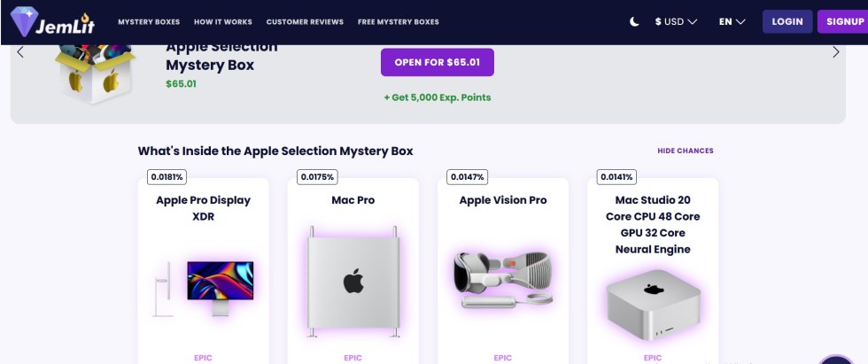Toggle dark mode moon icon

point(634,22)
